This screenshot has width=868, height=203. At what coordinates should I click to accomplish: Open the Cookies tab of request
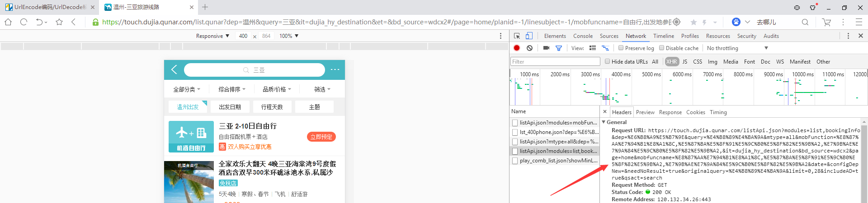(695, 112)
